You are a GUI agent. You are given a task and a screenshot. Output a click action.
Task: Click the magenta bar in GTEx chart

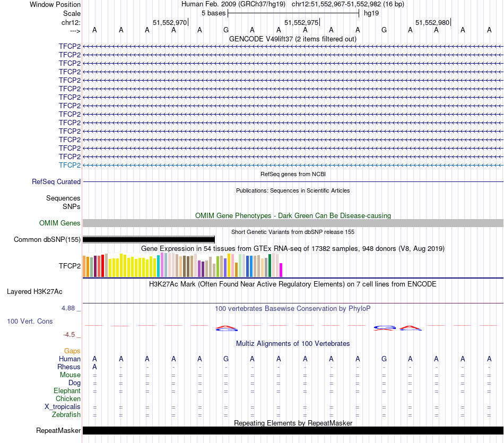(281, 270)
